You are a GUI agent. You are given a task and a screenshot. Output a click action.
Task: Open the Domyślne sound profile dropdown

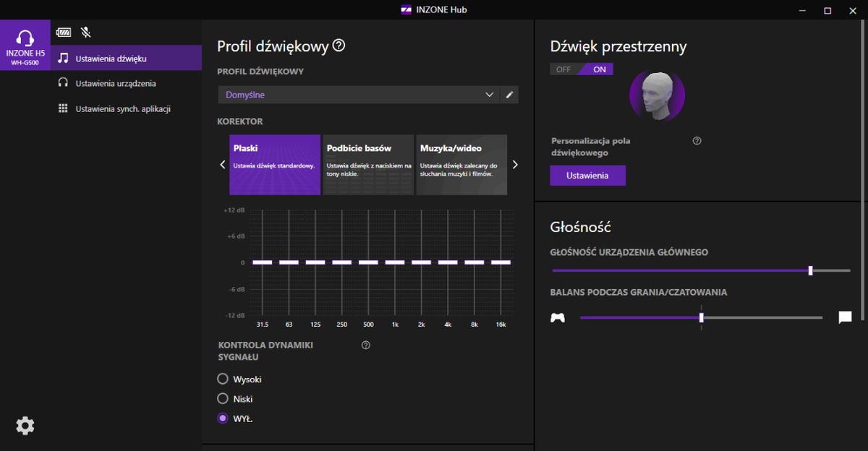click(x=359, y=95)
